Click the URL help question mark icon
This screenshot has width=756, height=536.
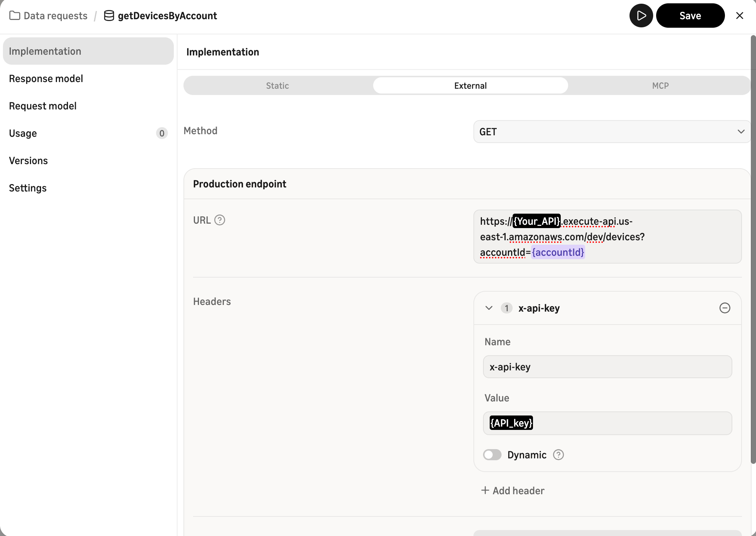pyautogui.click(x=220, y=220)
